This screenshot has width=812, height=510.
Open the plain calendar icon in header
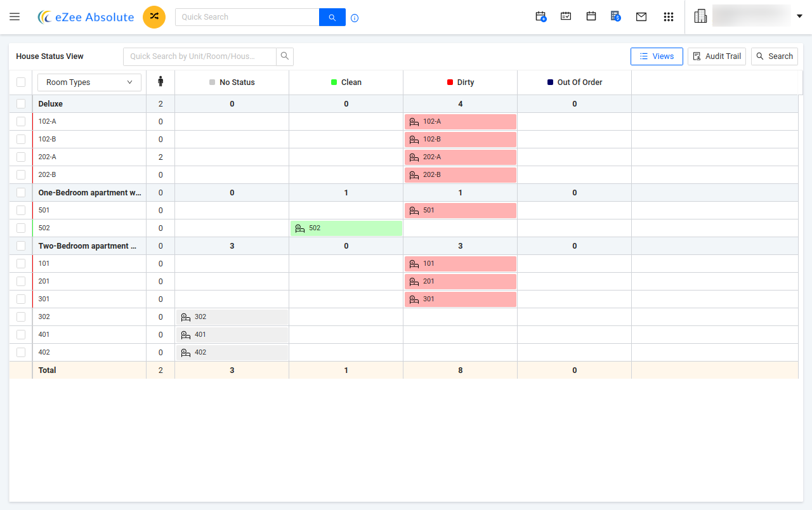point(591,16)
